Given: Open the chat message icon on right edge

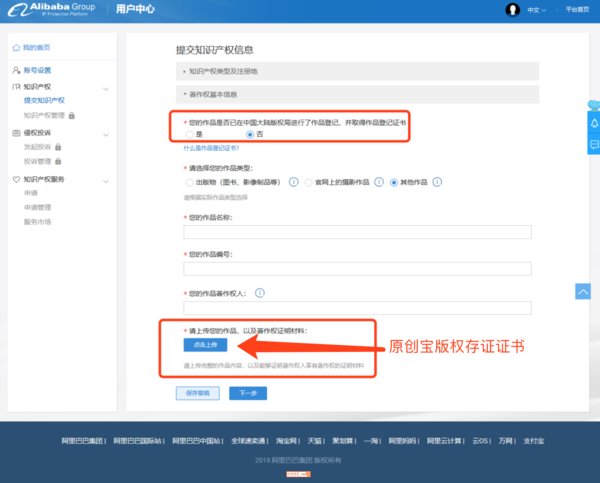Looking at the screenshot, I should [594, 144].
